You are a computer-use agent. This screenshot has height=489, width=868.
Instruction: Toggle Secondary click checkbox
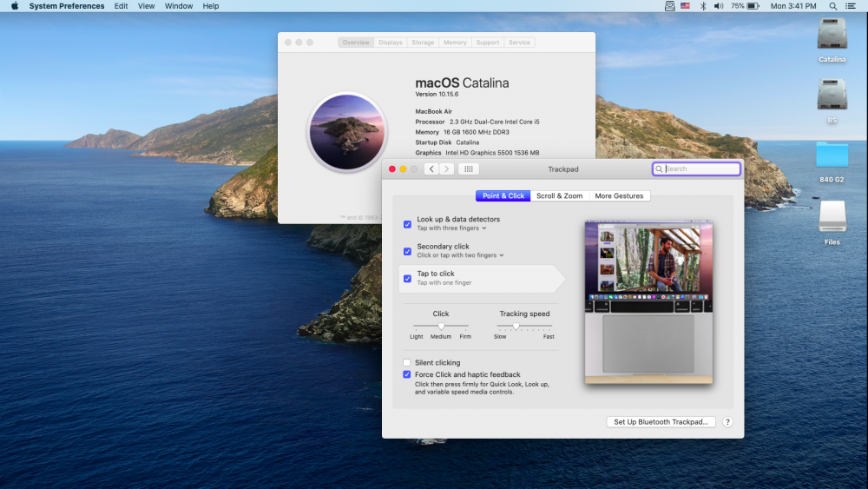point(407,251)
